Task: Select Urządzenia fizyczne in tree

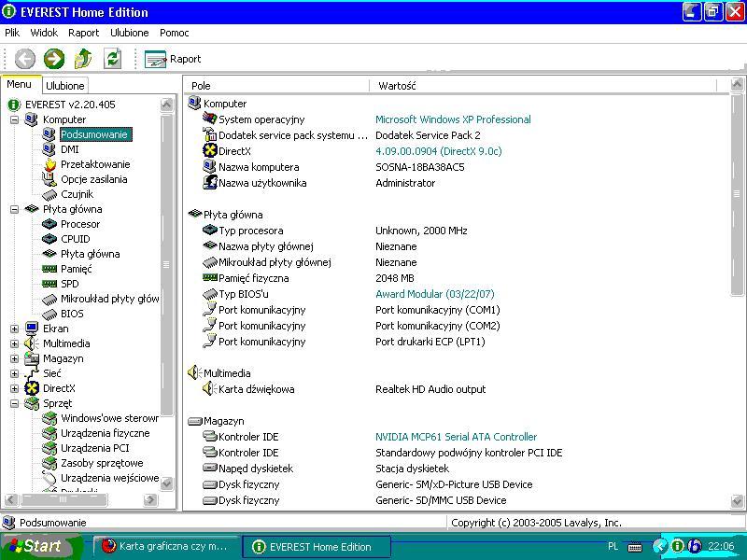Action: tap(106, 433)
